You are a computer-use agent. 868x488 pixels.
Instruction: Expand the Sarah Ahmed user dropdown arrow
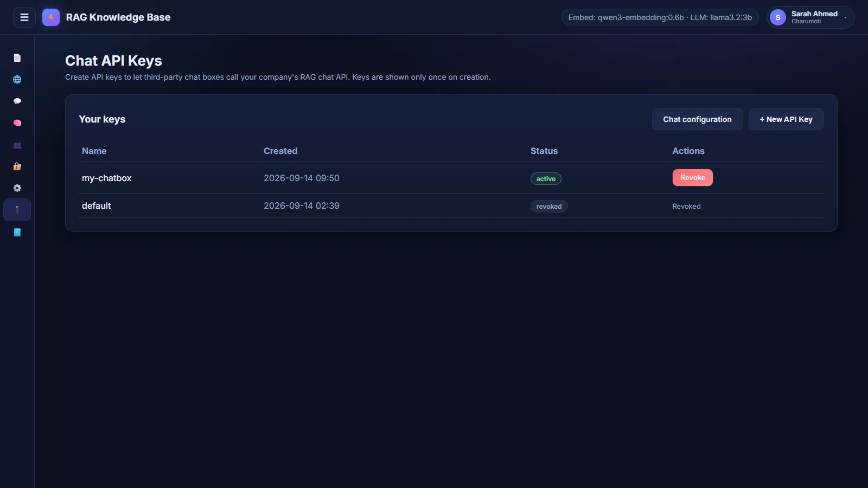[x=845, y=17]
